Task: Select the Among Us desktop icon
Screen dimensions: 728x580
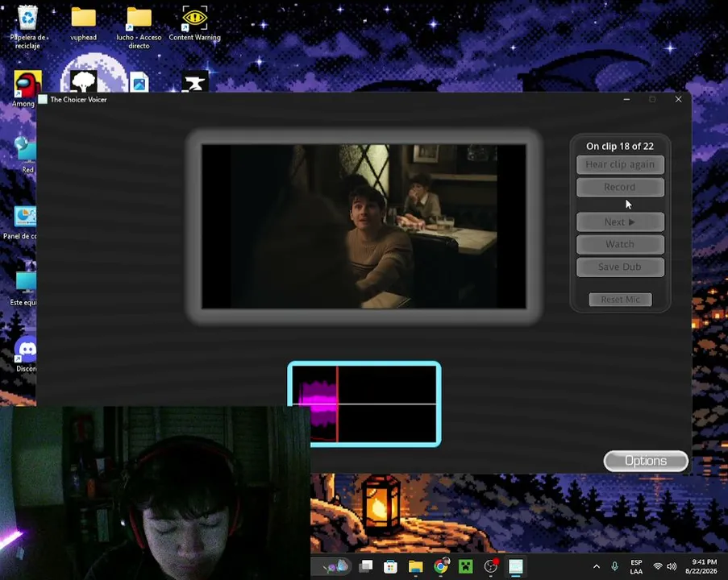Action: click(27, 88)
